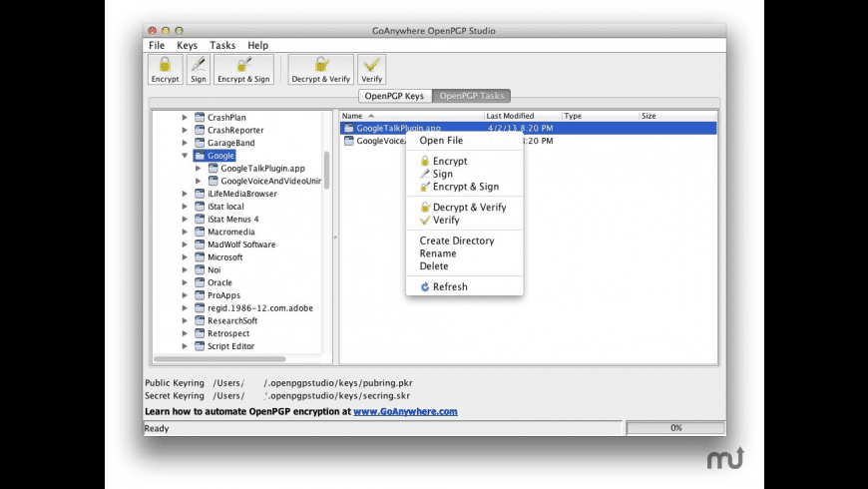Expand the iLifeMediaBrowser folder
Image resolution: width=868 pixels, height=489 pixels.
[x=185, y=194]
